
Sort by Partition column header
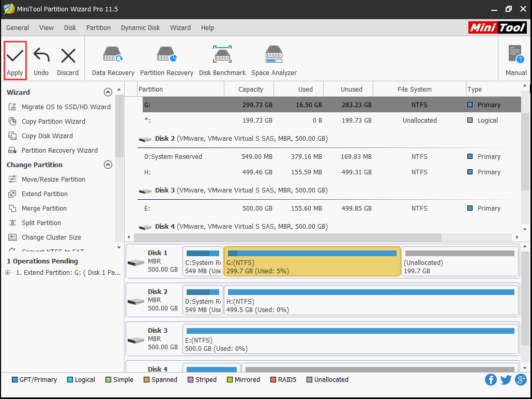(x=180, y=90)
